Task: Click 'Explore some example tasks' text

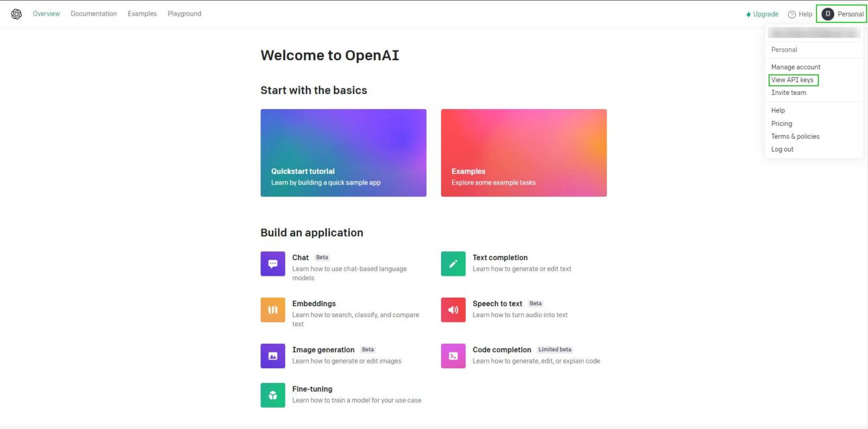Action: pos(493,182)
